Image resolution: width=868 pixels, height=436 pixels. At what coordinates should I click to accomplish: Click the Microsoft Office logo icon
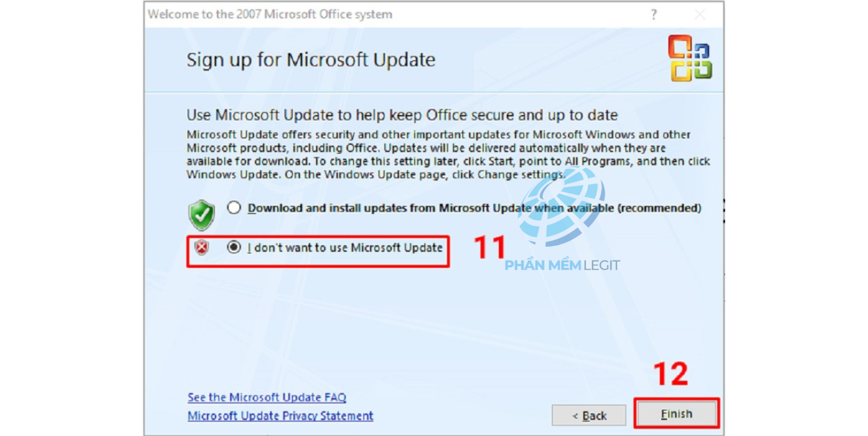[x=690, y=58]
